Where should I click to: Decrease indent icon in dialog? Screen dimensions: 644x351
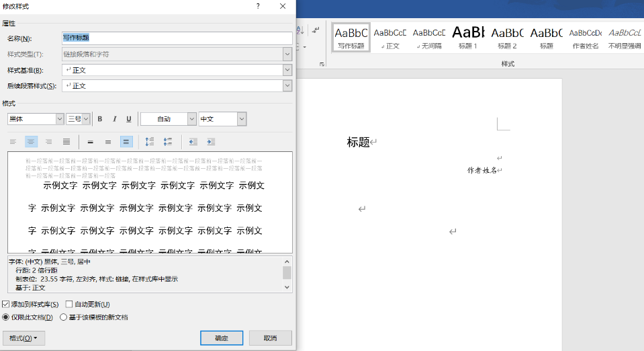click(x=193, y=142)
